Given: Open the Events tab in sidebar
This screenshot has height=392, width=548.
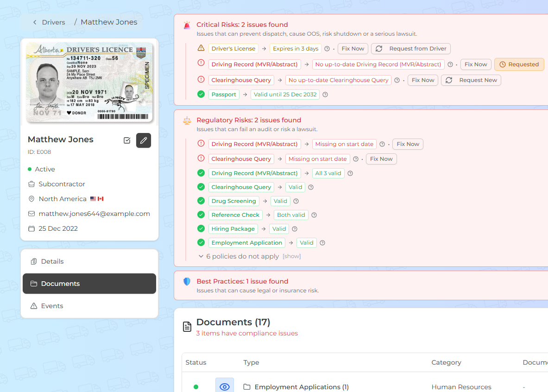Looking at the screenshot, I should pos(52,306).
